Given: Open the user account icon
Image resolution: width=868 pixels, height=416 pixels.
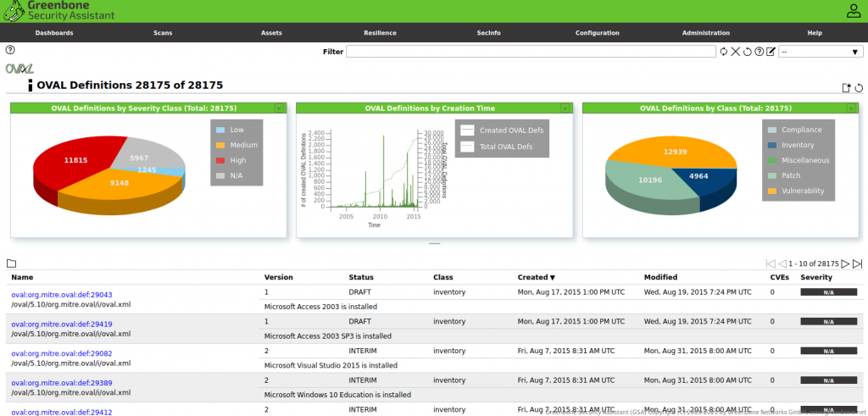Looking at the screenshot, I should point(854,11).
